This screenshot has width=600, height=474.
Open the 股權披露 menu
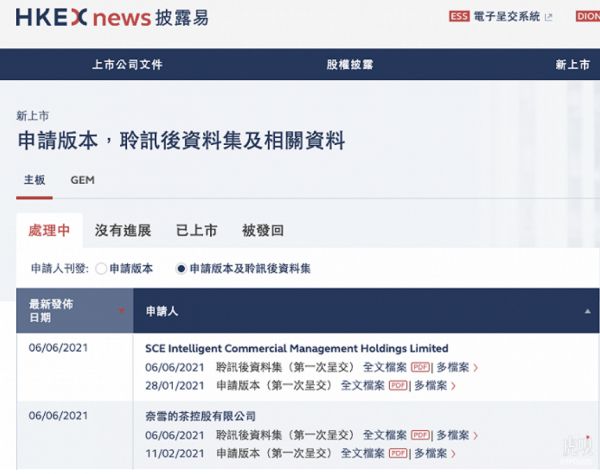(x=349, y=65)
